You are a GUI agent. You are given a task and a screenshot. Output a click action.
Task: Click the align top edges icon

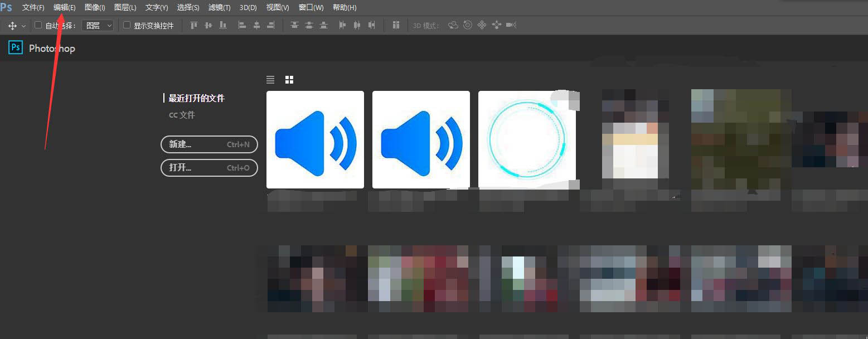194,25
